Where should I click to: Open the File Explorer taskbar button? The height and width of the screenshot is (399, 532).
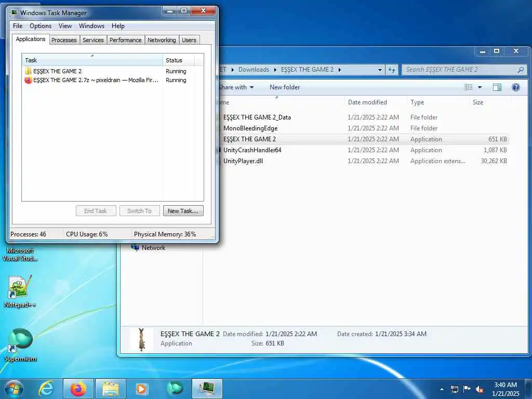pos(110,389)
